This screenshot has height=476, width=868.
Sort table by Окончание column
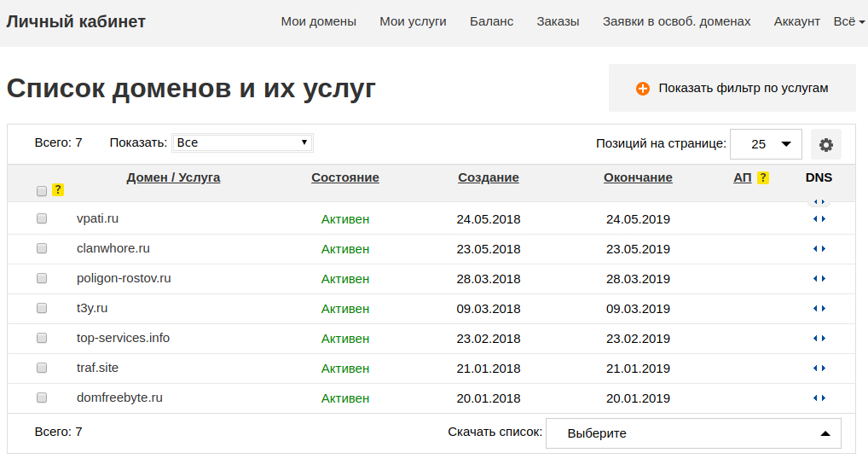click(638, 177)
